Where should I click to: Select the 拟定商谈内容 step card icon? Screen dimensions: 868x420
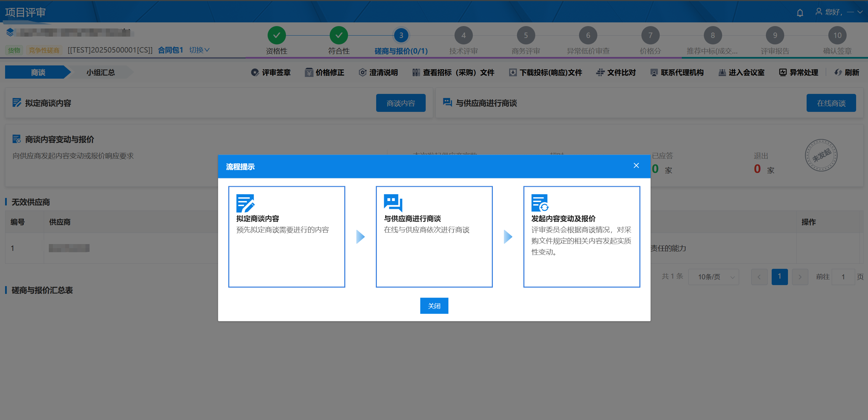pos(245,203)
